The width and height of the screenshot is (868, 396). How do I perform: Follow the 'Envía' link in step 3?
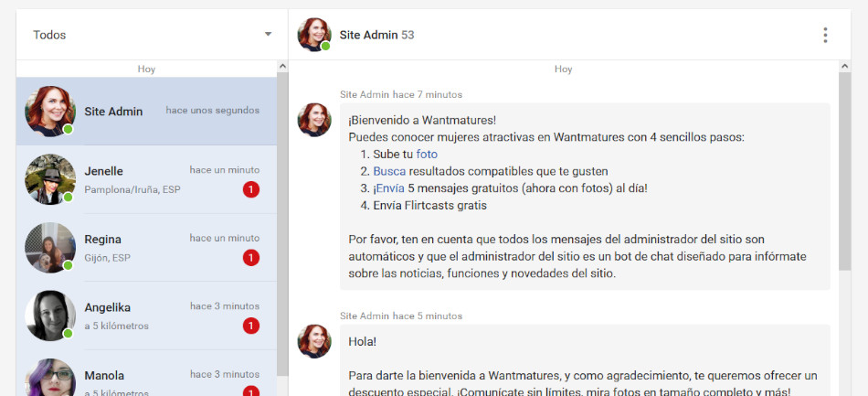390,188
